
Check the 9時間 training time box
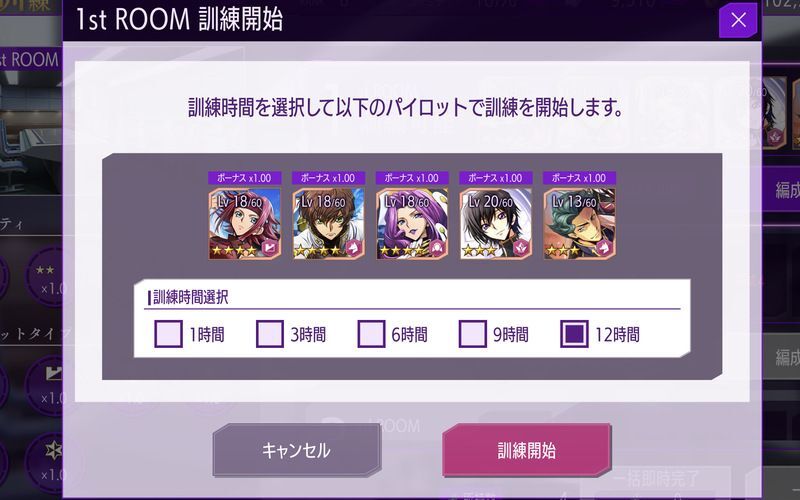[x=473, y=334]
